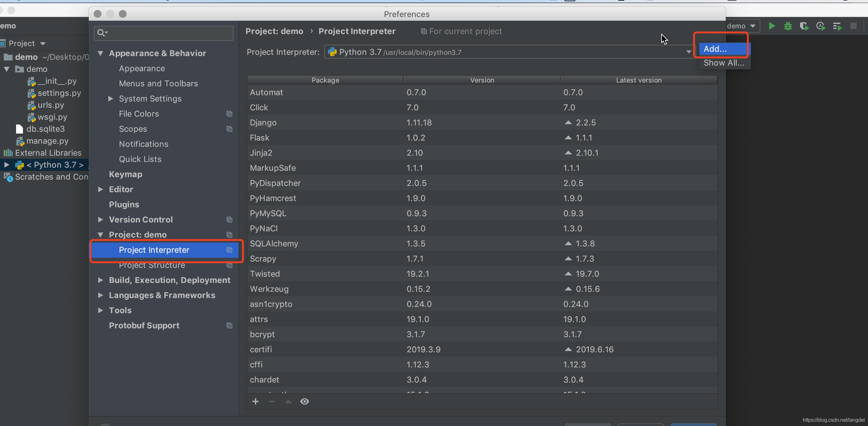This screenshot has height=426, width=868.
Task: Click Run with Coverage shield icon
Action: click(x=804, y=26)
